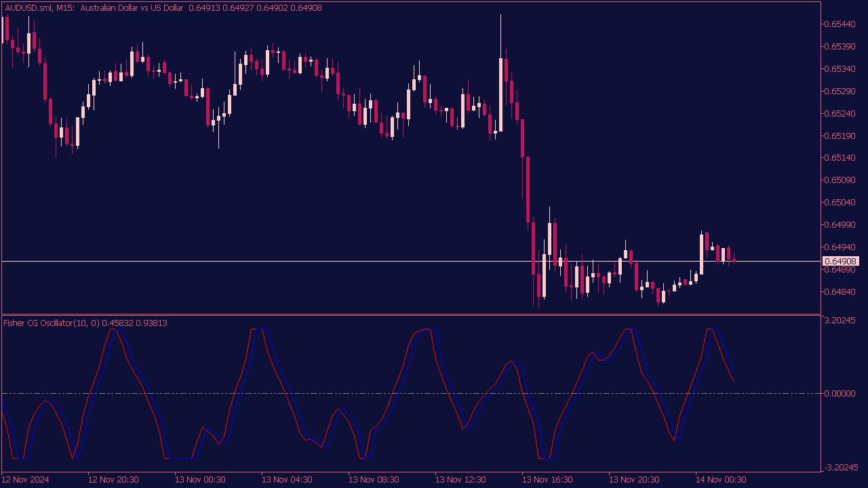Click the 0.65340 price axis label
Screen dimensions: 868x488
point(838,68)
